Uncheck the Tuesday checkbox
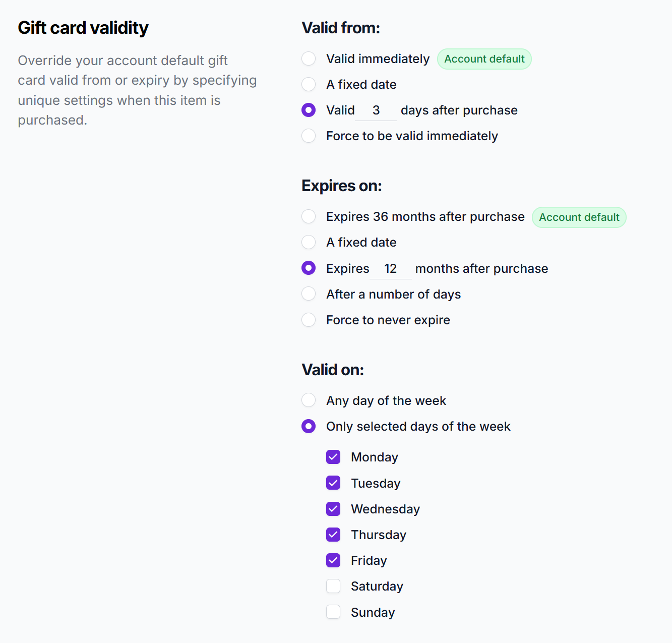Screen dimensions: 672x643 [333, 483]
